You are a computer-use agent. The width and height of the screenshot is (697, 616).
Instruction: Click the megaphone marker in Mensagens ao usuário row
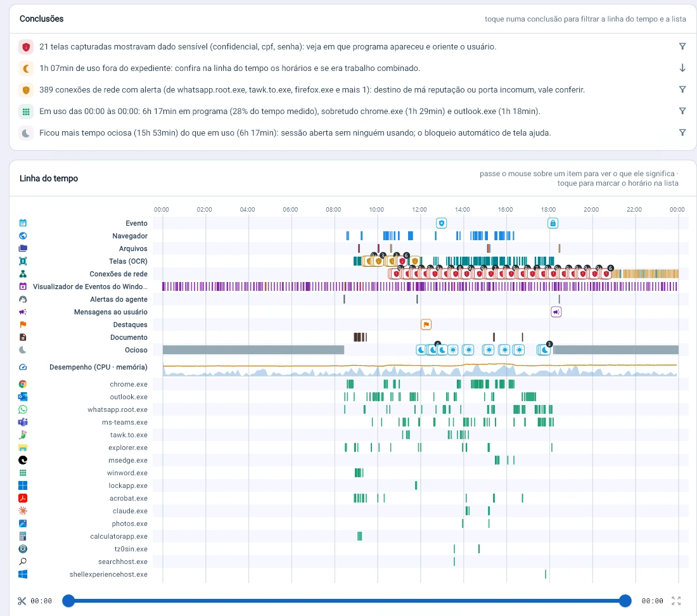tap(556, 312)
